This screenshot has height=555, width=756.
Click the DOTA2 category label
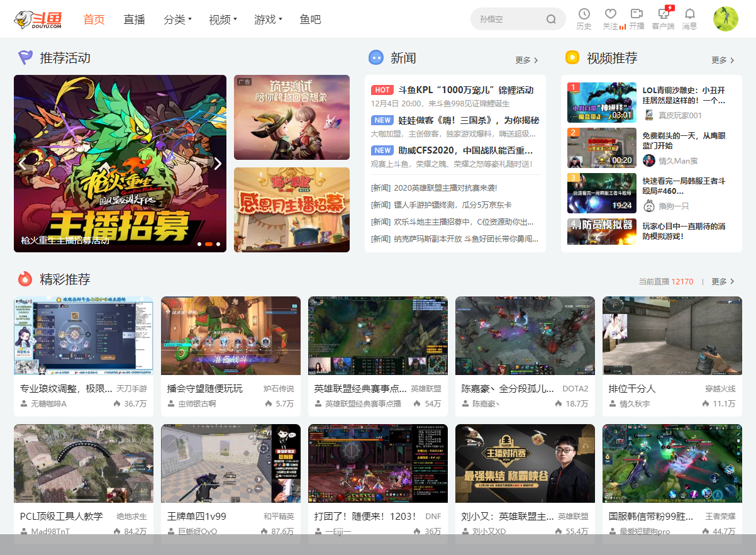coord(575,388)
